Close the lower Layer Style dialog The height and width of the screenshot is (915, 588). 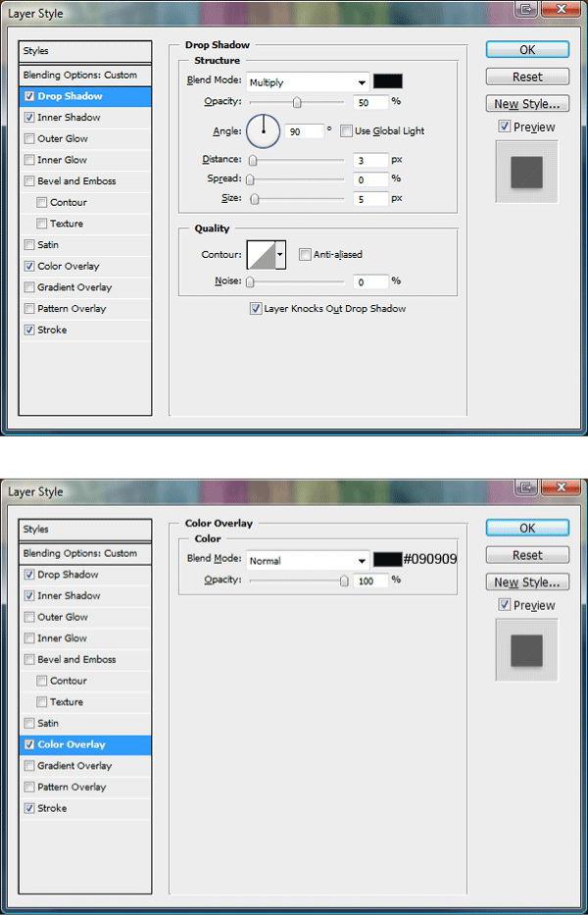562,486
